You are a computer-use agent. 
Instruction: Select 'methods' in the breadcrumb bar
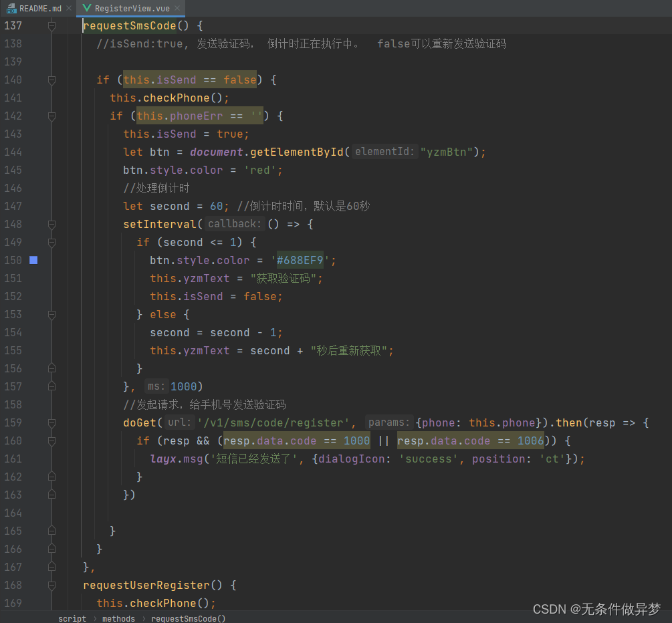coord(118,618)
